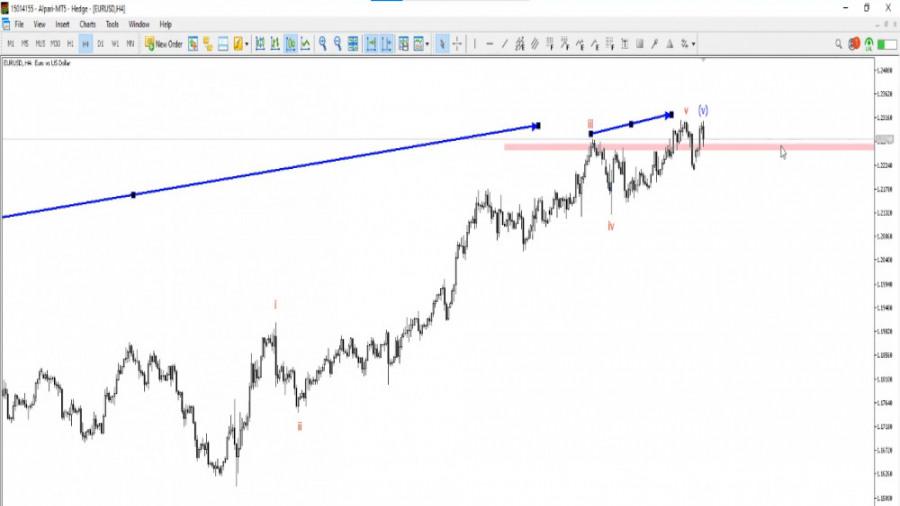Open the File menu
The height and width of the screenshot is (506, 900).
19,25
